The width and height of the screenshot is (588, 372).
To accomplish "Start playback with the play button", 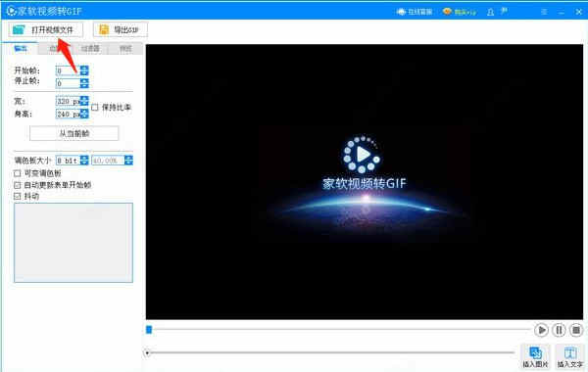I will pyautogui.click(x=542, y=330).
